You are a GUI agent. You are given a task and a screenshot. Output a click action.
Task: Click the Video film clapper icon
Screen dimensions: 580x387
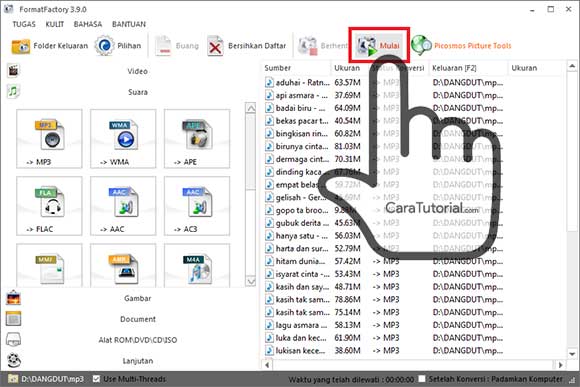click(x=13, y=71)
